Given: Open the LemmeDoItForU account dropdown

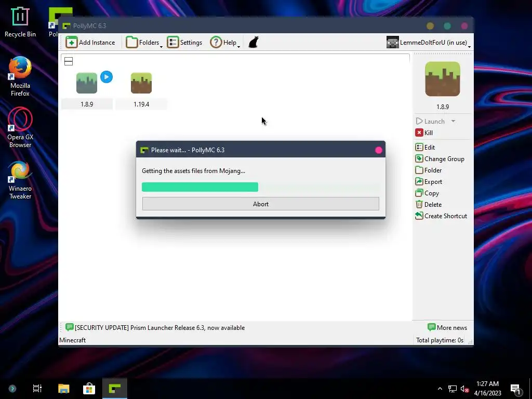Looking at the screenshot, I should tap(429, 43).
